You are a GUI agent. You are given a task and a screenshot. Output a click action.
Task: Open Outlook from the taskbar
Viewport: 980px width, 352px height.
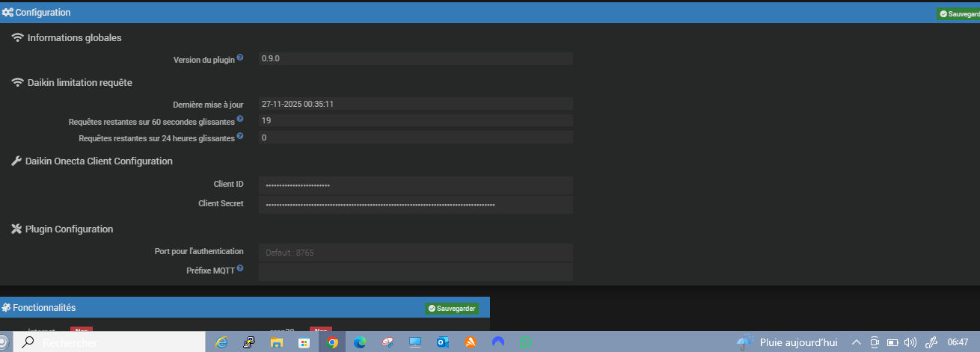tap(443, 342)
